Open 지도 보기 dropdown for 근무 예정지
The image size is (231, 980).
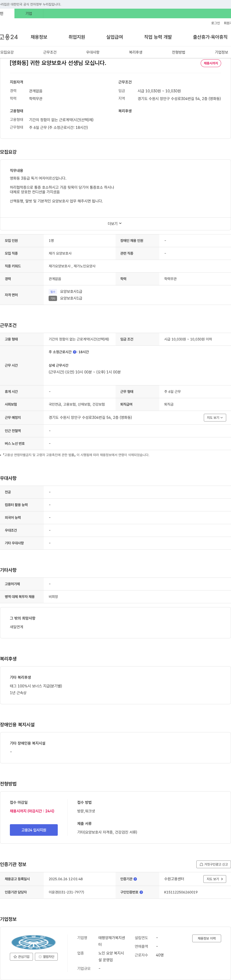(215, 417)
